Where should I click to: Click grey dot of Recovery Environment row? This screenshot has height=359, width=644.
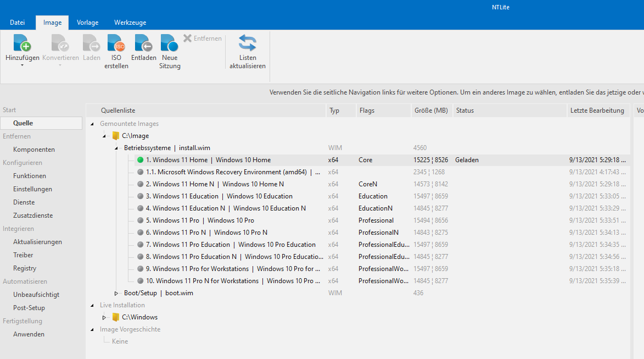pyautogui.click(x=141, y=172)
